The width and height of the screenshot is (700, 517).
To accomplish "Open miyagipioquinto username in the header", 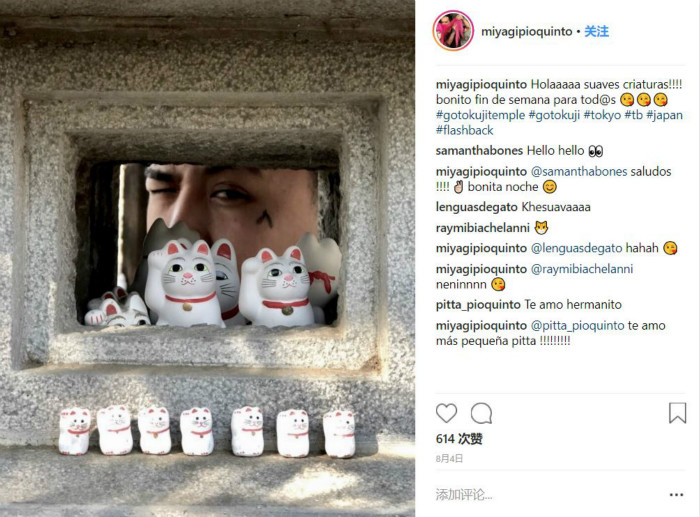I will pyautogui.click(x=526, y=31).
